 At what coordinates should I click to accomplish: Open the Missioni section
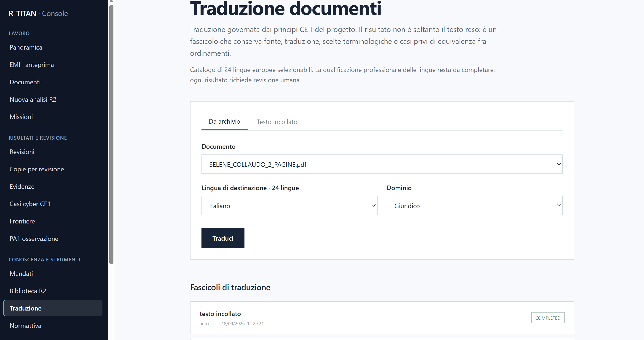(x=53, y=117)
